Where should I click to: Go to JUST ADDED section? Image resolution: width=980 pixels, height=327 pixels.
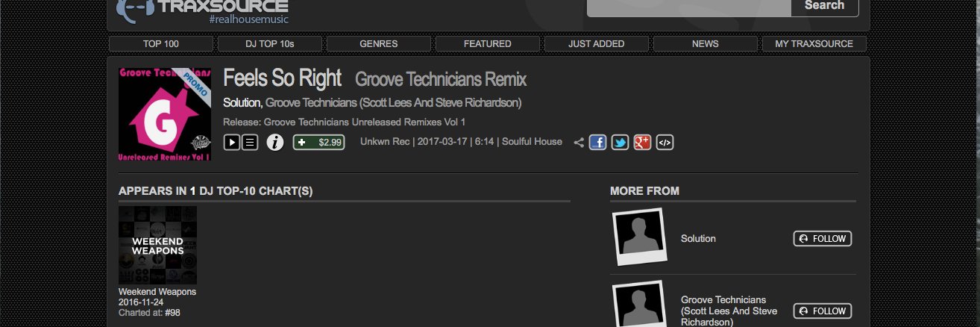click(597, 44)
